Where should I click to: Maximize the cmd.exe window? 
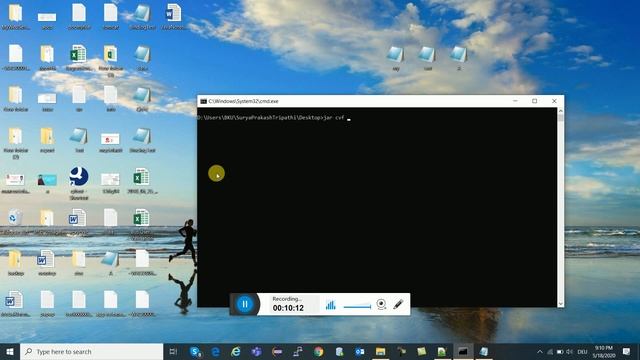tap(534, 101)
